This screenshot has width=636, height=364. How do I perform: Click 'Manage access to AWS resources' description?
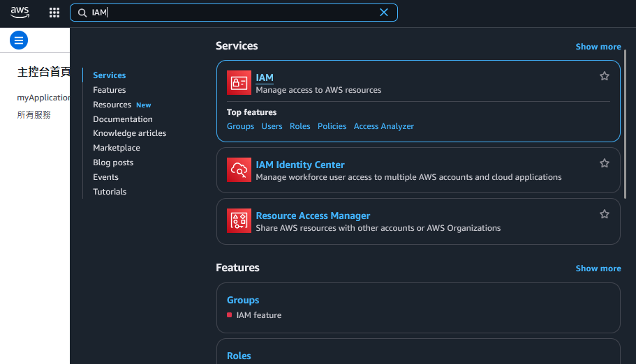[x=318, y=90]
